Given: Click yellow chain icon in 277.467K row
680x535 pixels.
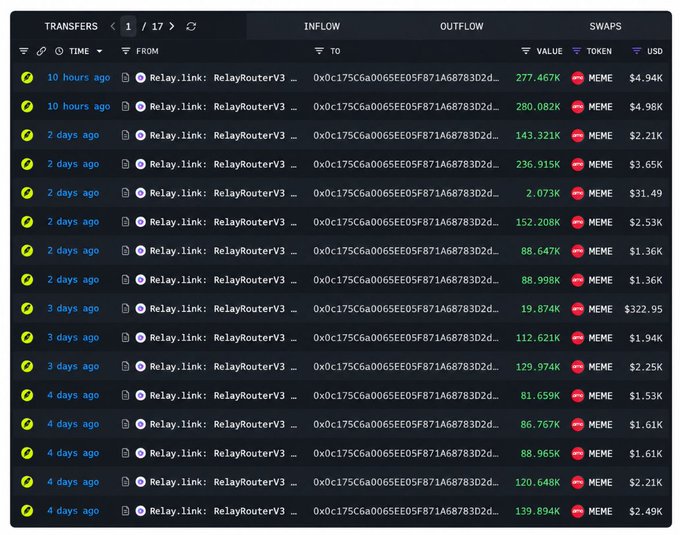Looking at the screenshot, I should point(27,78).
